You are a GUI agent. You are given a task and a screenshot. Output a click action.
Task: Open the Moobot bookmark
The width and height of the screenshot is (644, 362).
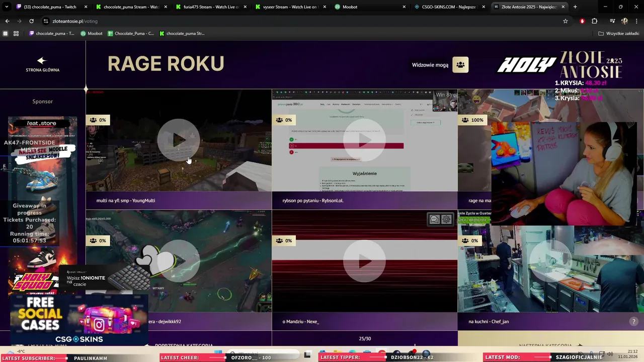(x=92, y=33)
